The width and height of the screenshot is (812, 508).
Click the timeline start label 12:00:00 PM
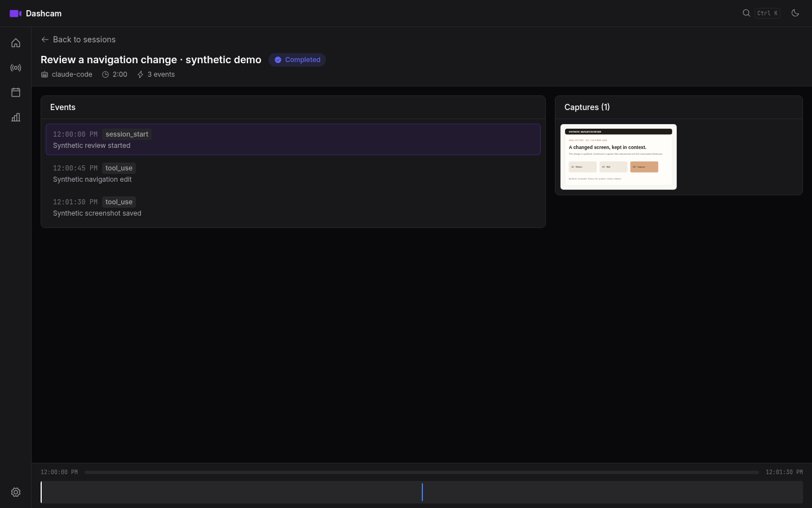point(59,472)
